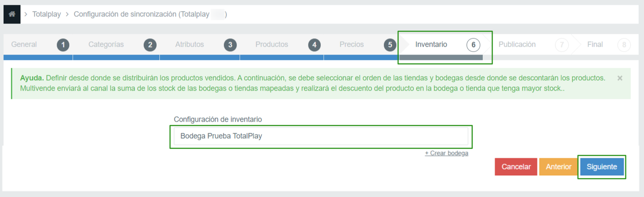Go back with the Anterior button
The width and height of the screenshot is (644, 197).
(558, 167)
